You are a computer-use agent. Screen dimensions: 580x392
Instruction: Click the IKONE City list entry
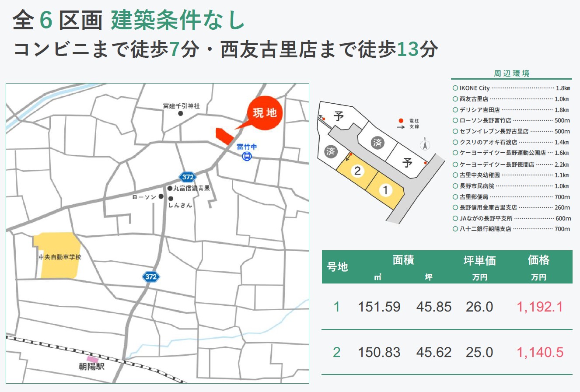(x=475, y=88)
